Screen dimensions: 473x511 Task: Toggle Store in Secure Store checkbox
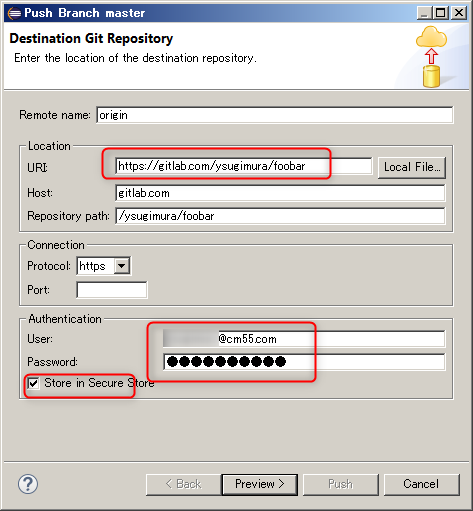[x=33, y=383]
